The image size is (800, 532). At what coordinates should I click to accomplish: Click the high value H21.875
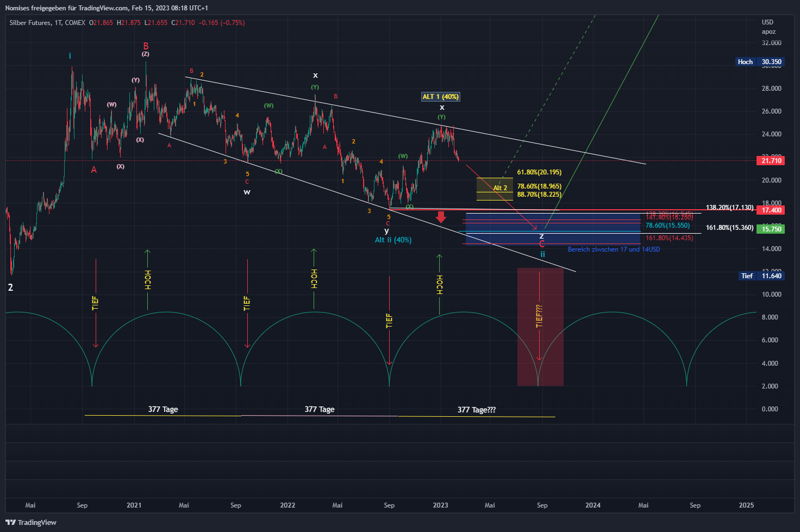tap(129, 23)
